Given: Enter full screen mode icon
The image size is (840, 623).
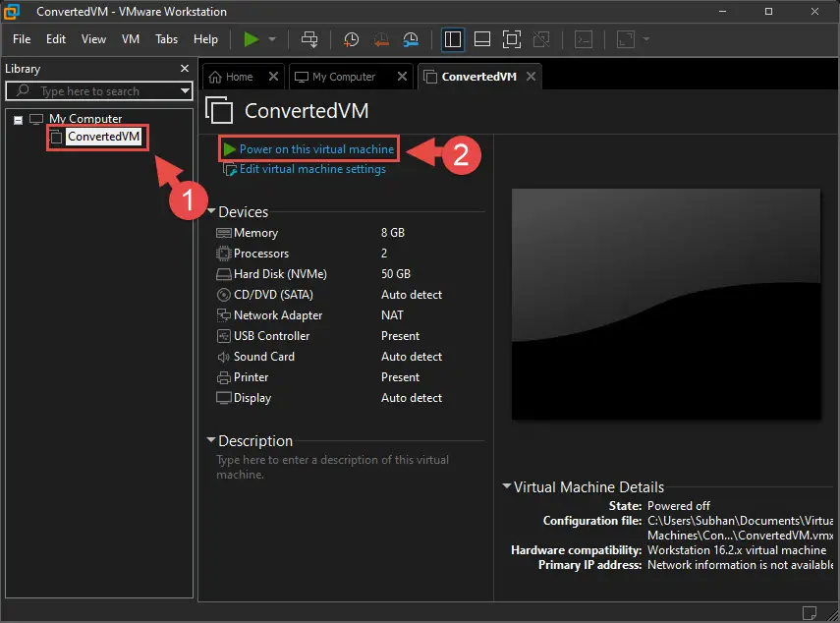Looking at the screenshot, I should coord(512,39).
